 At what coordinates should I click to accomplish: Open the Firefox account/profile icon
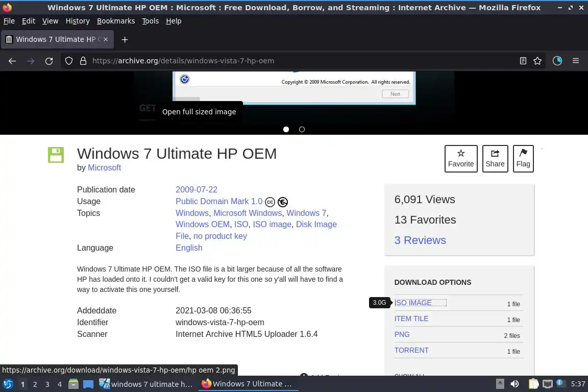[557, 61]
